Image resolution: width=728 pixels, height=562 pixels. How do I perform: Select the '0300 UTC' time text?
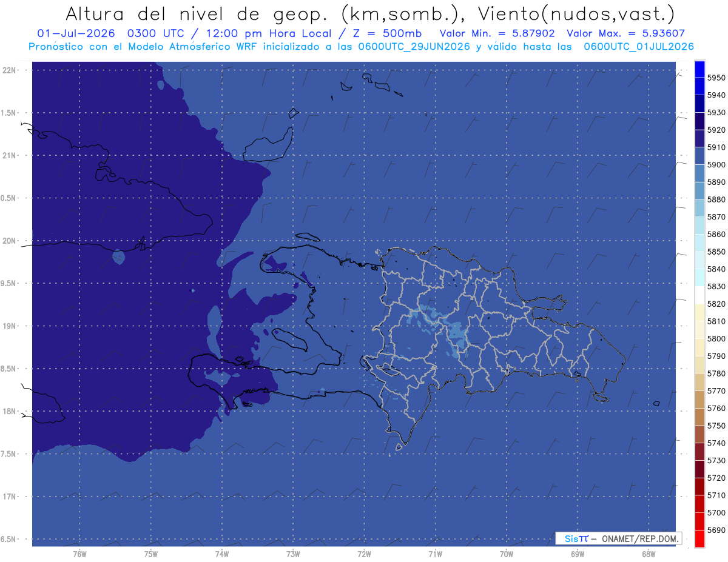pos(157,33)
